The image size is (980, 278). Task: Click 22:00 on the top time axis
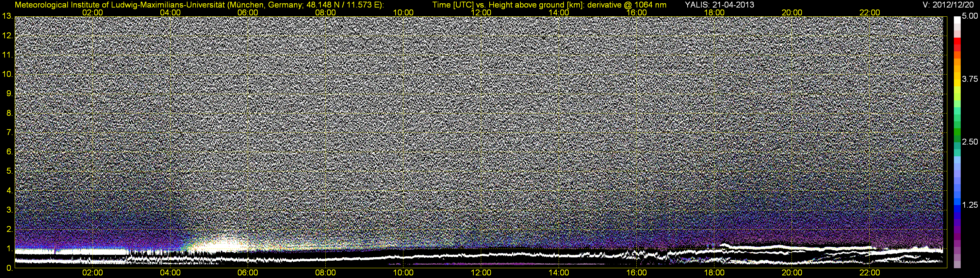tap(870, 12)
